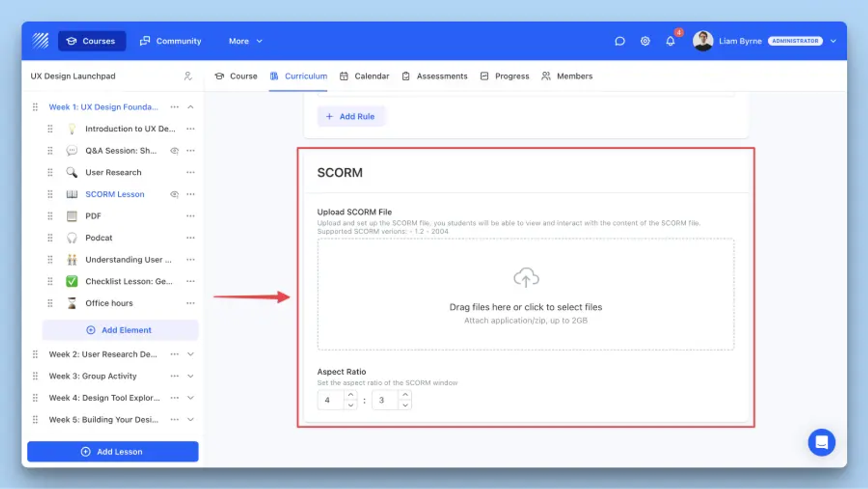
Task: Click the Podcast headphones icon
Action: tap(72, 238)
